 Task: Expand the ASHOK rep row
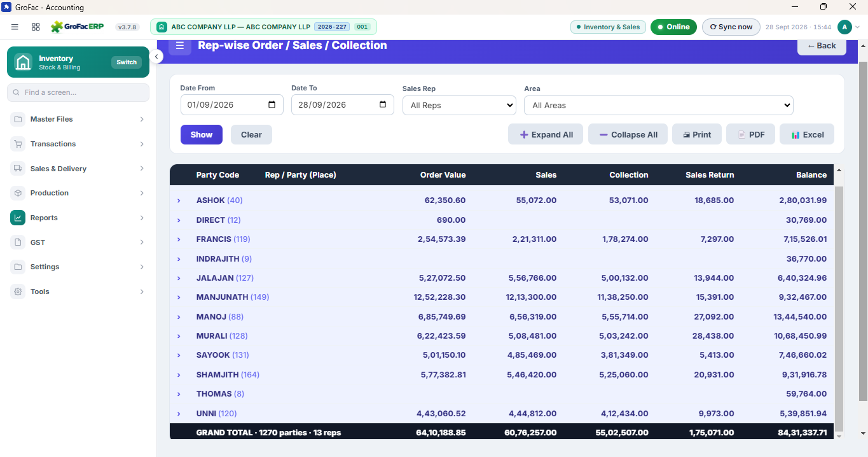(179, 200)
